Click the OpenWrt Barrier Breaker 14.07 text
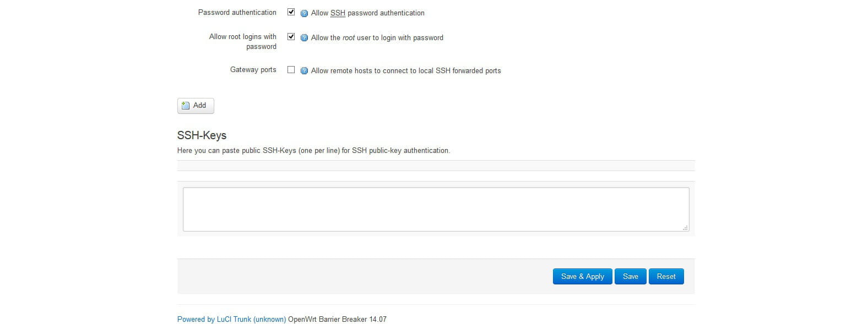The height and width of the screenshot is (324, 868). tap(337, 319)
